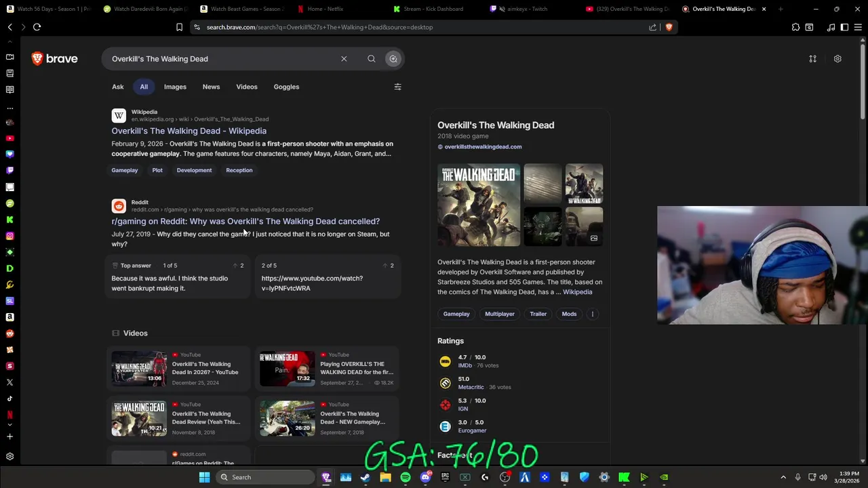Image resolution: width=868 pixels, height=488 pixels.
Task: Open Brave Search settings gear icon
Action: click(x=837, y=59)
